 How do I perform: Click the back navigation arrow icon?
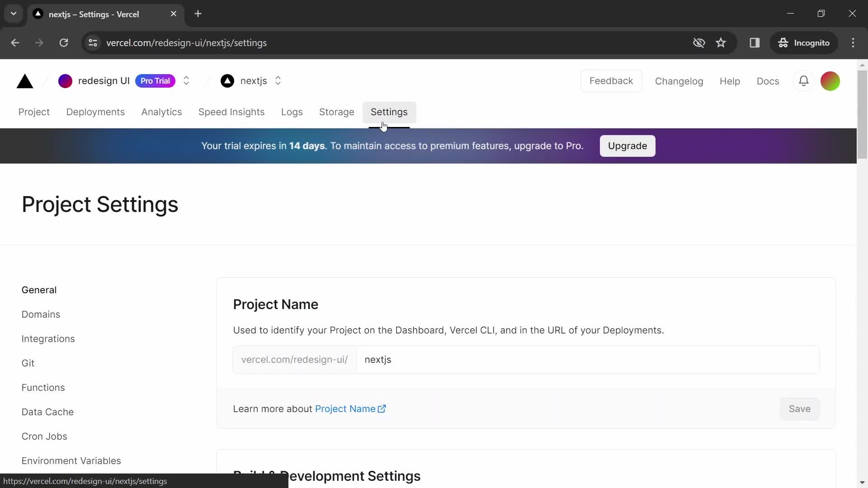(x=14, y=42)
